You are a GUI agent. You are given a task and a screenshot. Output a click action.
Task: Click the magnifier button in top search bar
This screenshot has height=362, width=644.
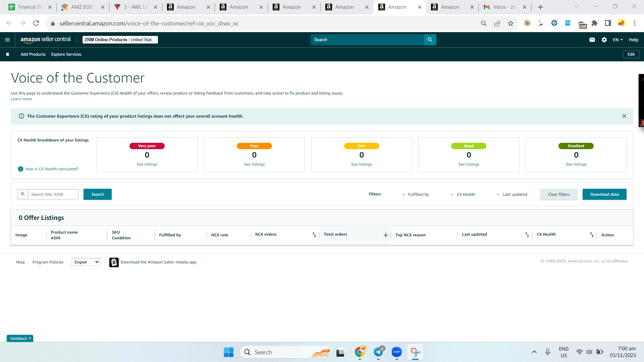430,40
